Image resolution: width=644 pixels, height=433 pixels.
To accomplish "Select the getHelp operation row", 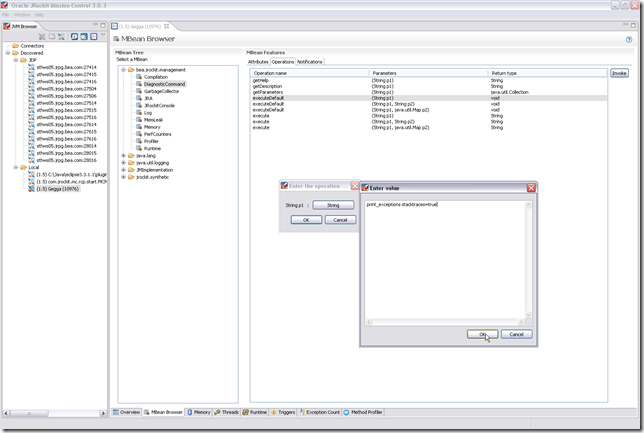I will [x=429, y=81].
